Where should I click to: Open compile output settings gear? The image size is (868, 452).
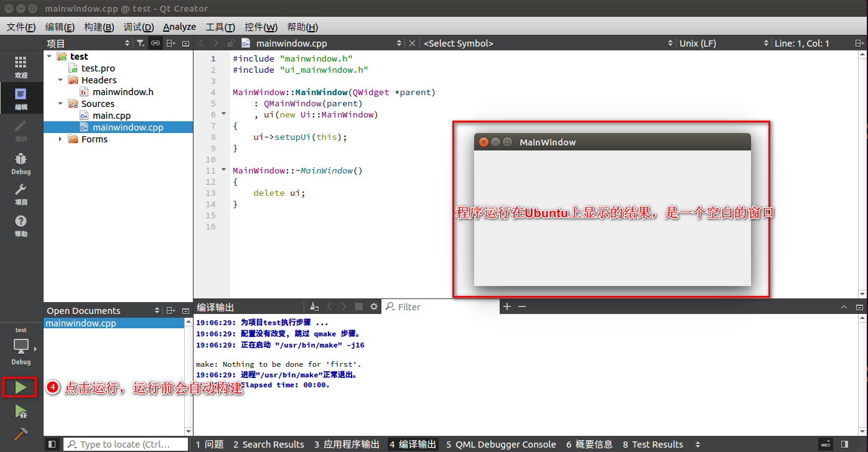pyautogui.click(x=373, y=306)
